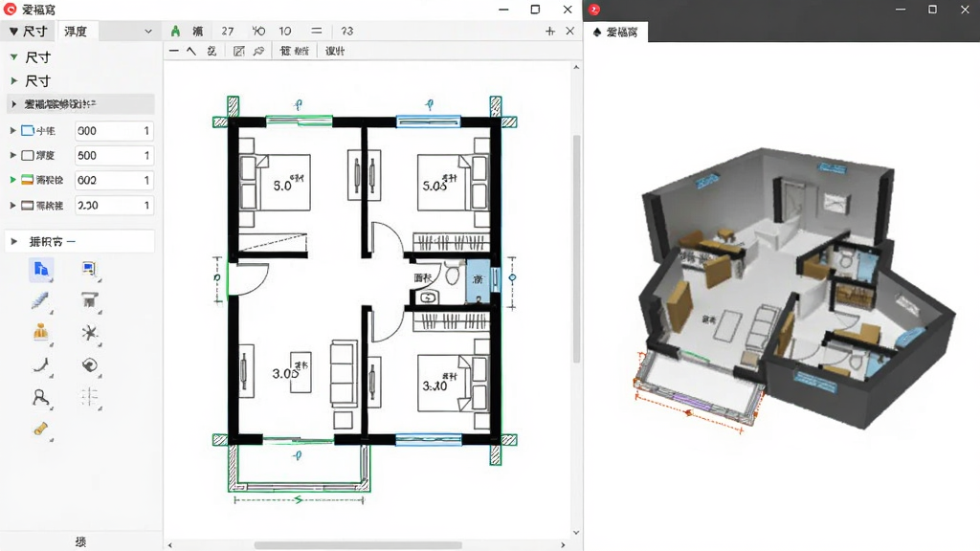Click the 27 item in the top toolbar
This screenshot has width=980, height=551.
pyautogui.click(x=228, y=31)
